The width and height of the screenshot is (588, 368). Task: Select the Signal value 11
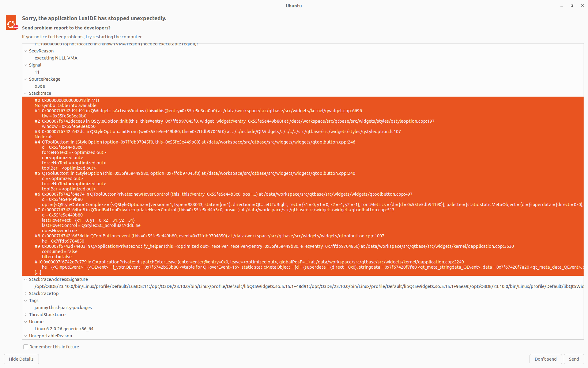click(x=37, y=72)
